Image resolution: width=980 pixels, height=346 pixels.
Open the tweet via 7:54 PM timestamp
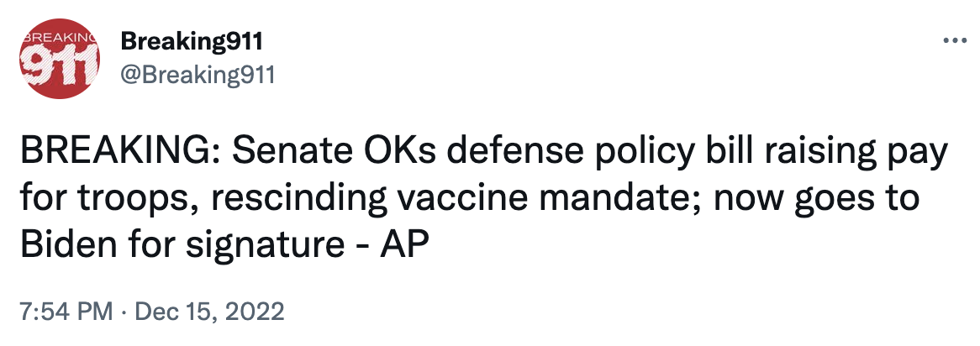click(x=67, y=311)
